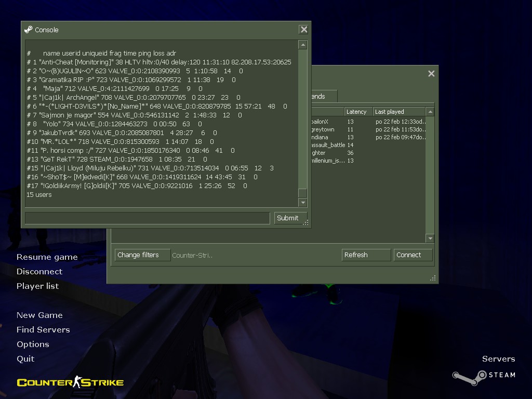The width and height of the screenshot is (532, 399).
Task: Click the console scrollbar thumb
Action: (x=303, y=193)
